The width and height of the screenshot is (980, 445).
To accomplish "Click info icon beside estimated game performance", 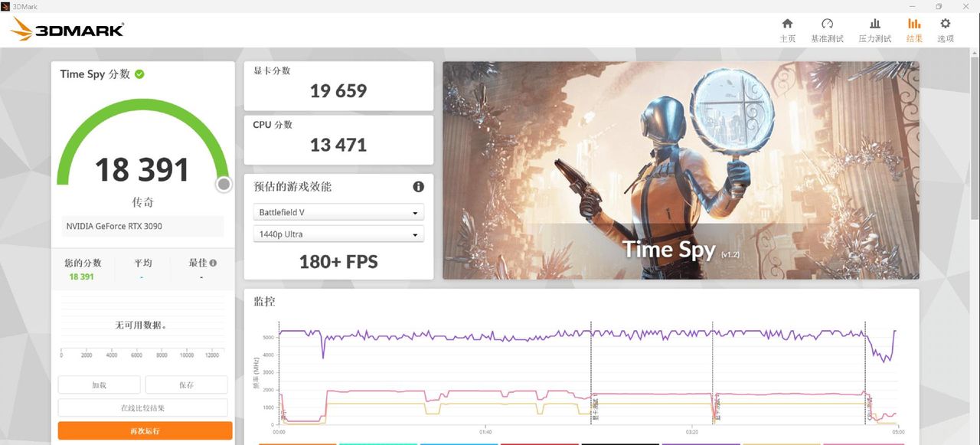I will (418, 187).
